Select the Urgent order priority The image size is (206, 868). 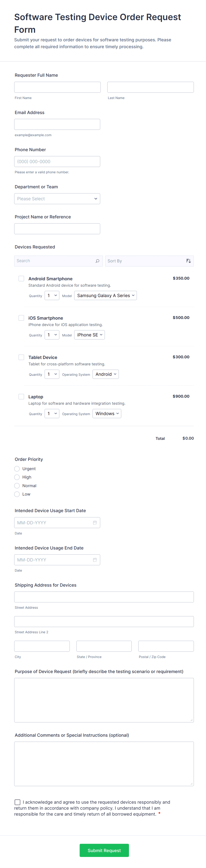[17, 469]
